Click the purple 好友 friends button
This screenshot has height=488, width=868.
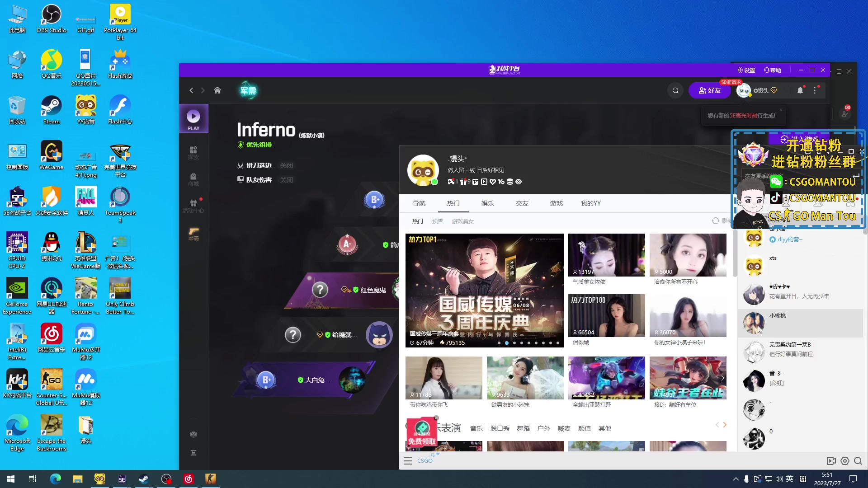point(709,90)
